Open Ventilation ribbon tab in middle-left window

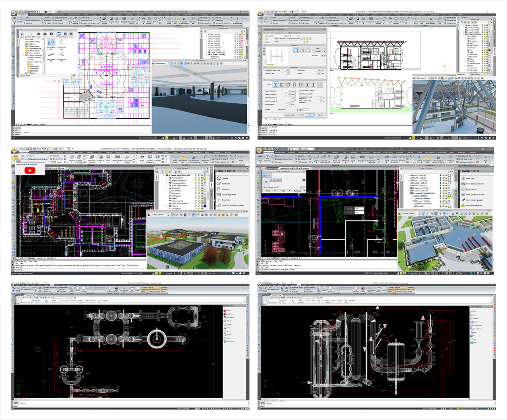(120, 152)
